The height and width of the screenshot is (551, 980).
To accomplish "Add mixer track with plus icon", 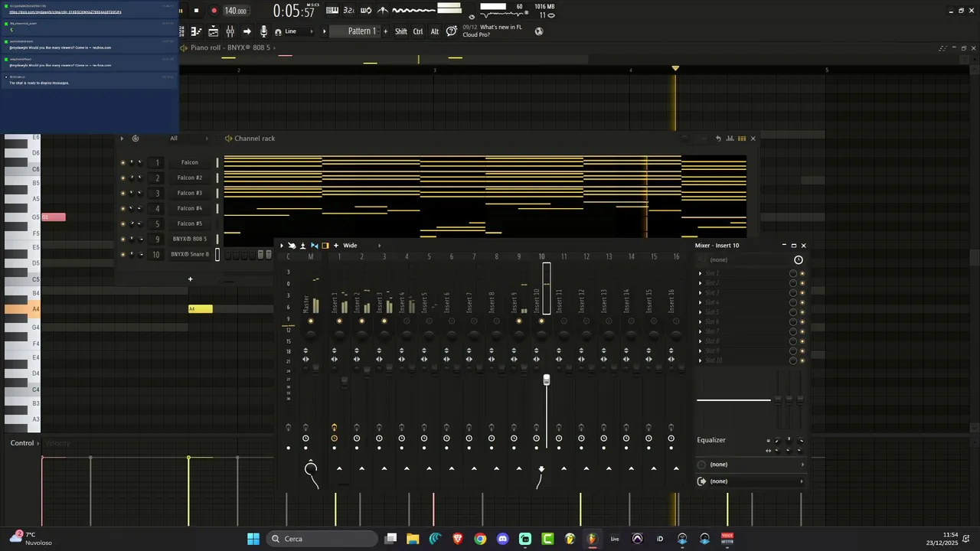I will click(x=336, y=246).
